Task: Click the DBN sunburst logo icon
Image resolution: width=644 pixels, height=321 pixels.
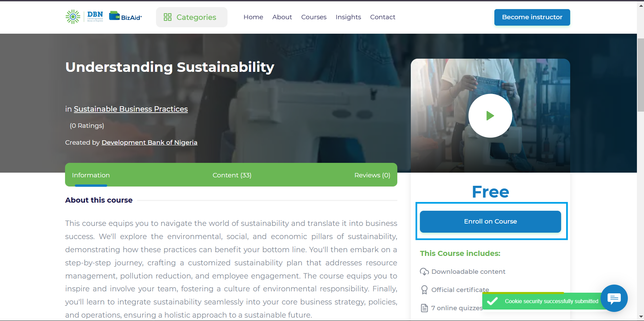Action: [x=73, y=17]
